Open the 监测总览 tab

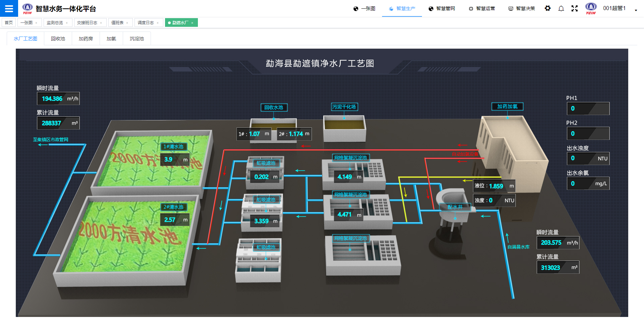[55, 22]
